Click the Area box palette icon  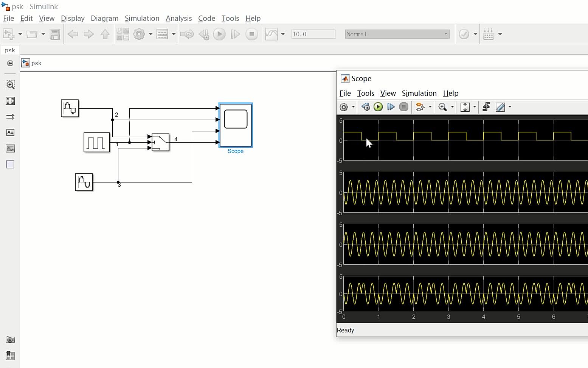(10, 164)
